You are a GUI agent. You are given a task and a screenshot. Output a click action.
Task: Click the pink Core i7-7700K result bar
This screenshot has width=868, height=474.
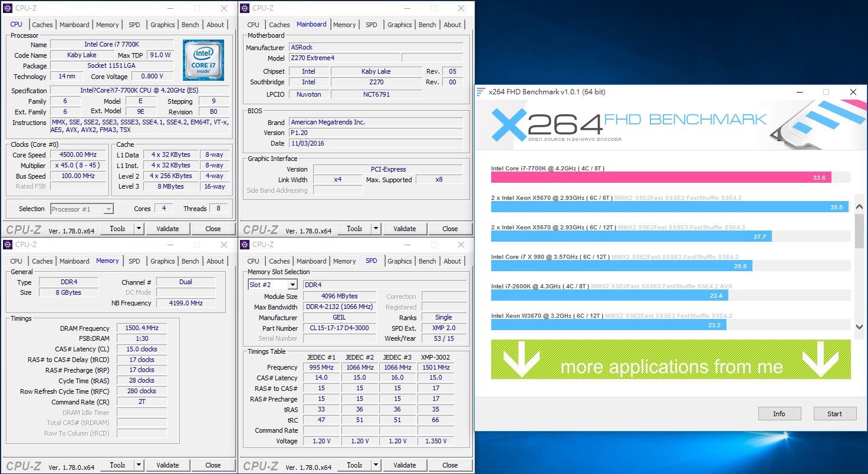(661, 177)
